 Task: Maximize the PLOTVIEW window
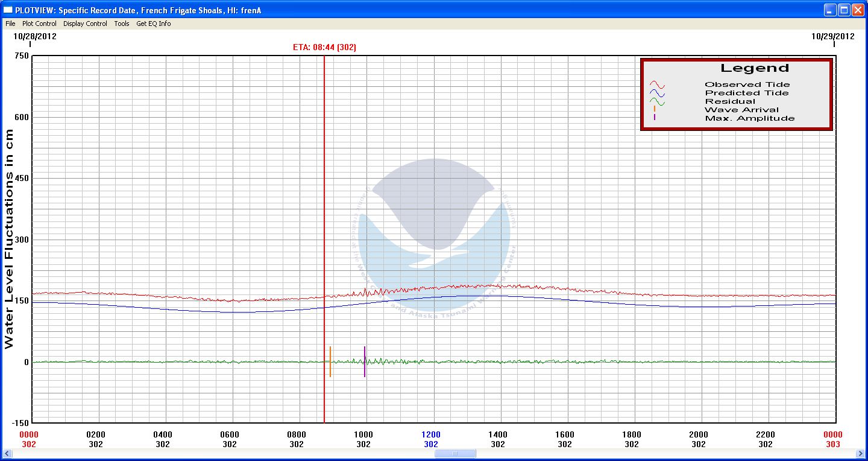(844, 10)
